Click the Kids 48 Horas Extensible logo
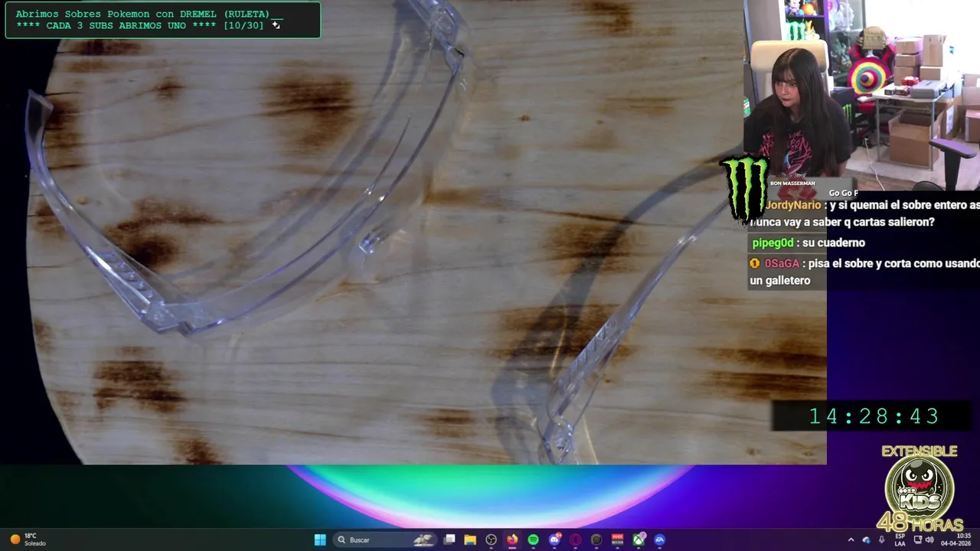 [919, 488]
